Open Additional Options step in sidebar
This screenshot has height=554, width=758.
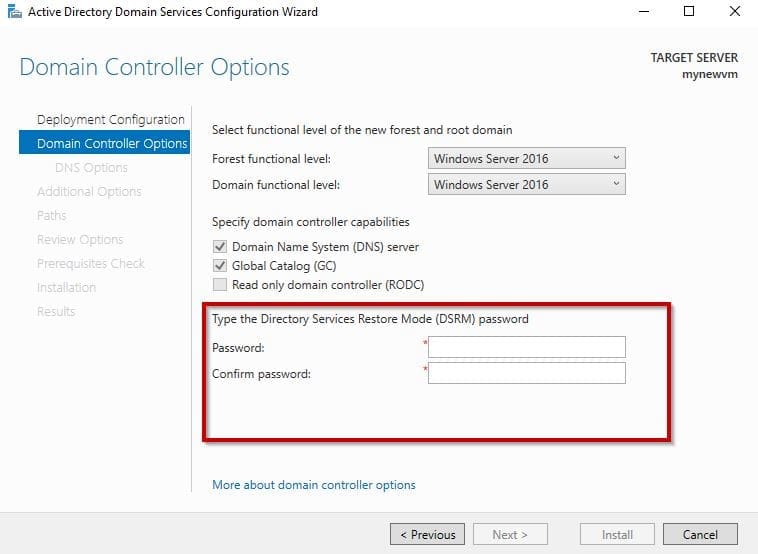[89, 192]
